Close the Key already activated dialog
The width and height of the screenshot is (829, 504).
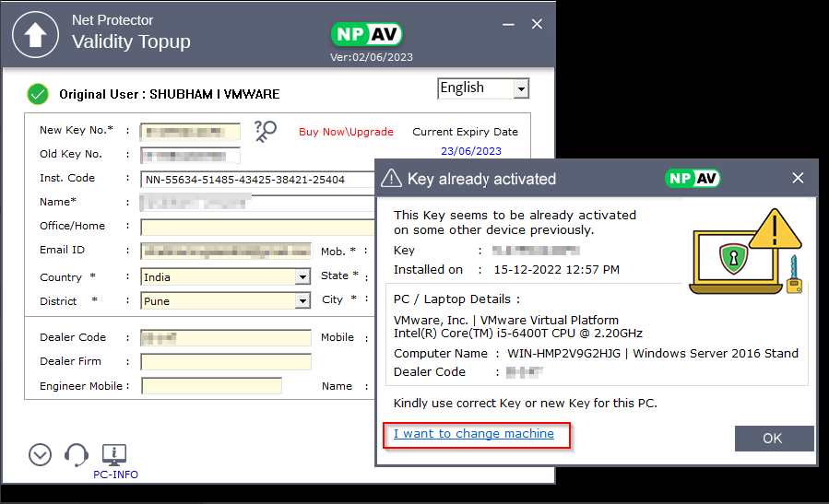click(798, 178)
